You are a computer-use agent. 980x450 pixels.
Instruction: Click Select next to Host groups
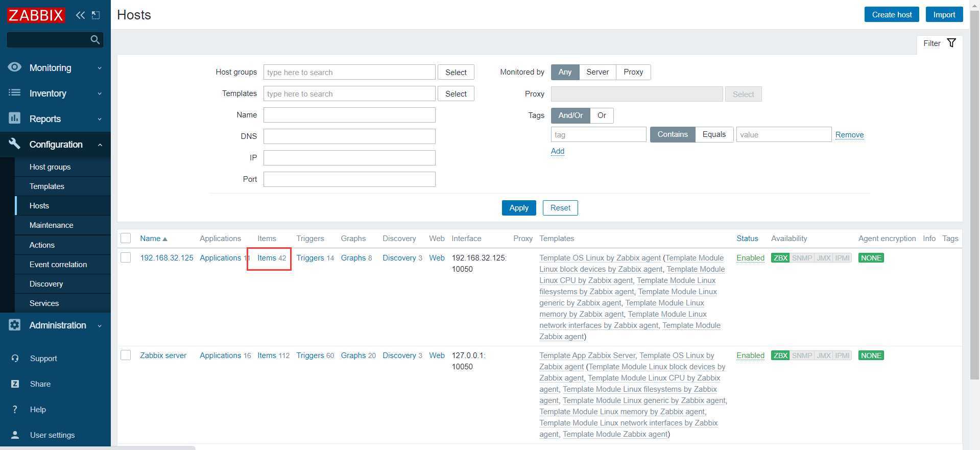tap(456, 72)
